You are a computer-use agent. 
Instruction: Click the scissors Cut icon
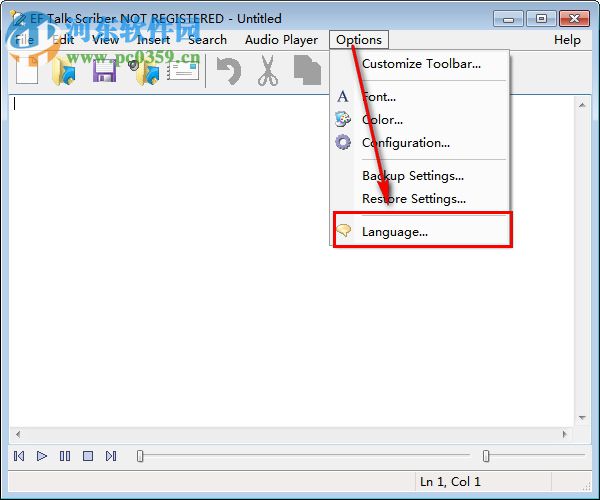coord(268,70)
